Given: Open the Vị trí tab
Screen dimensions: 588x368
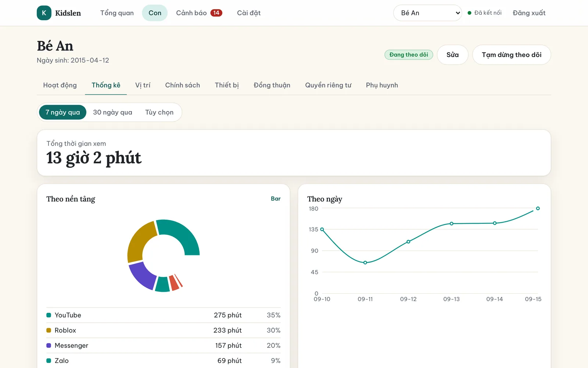Looking at the screenshot, I should pos(143,85).
